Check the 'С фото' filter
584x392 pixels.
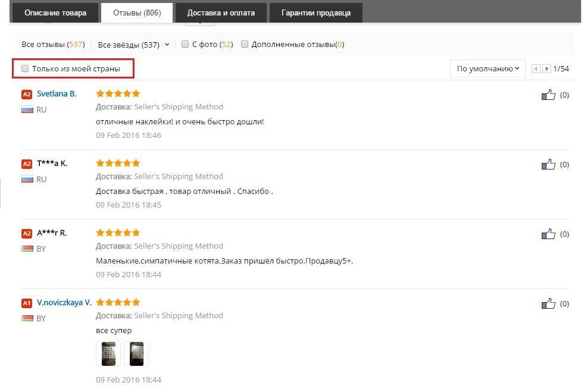point(185,44)
